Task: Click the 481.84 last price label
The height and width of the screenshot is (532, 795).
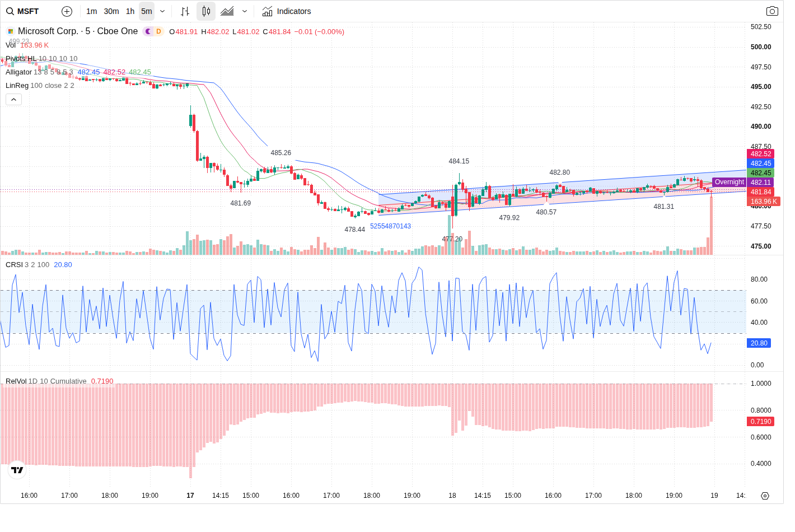Action: 761,192
